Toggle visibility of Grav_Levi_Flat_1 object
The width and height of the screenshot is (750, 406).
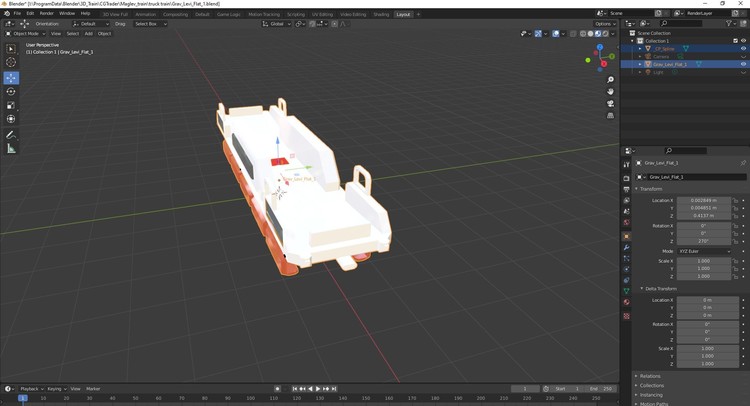(x=743, y=64)
